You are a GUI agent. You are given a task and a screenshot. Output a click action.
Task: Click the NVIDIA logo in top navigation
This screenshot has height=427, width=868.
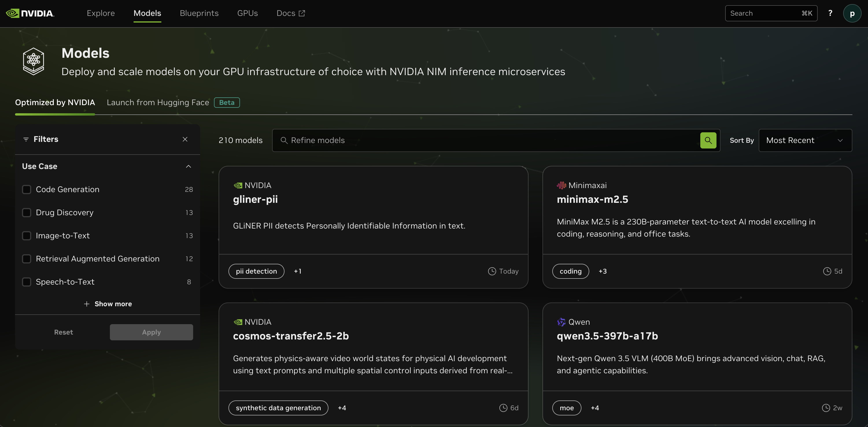30,13
